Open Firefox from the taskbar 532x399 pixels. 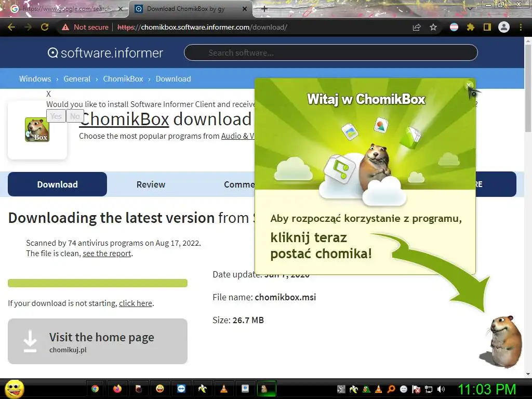(117, 389)
